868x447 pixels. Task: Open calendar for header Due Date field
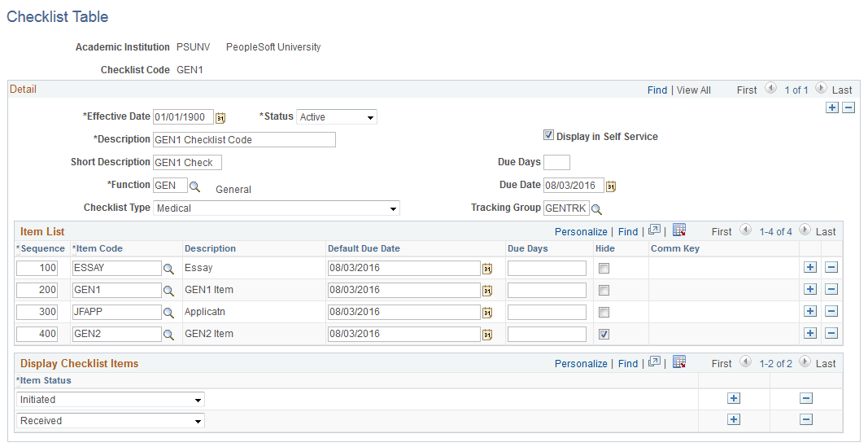[611, 186]
